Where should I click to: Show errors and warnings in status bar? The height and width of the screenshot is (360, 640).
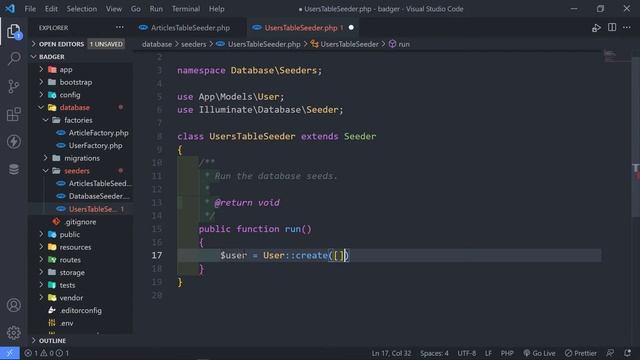pos(47,353)
